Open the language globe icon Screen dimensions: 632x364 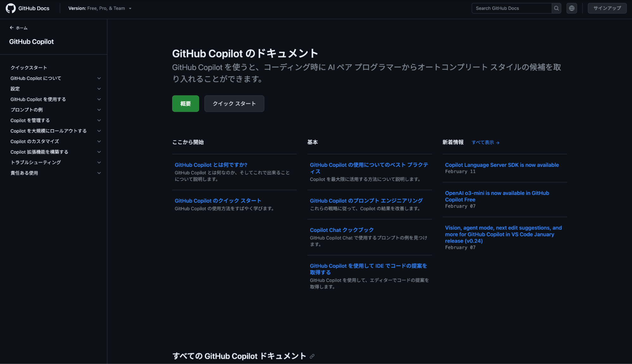(x=572, y=8)
